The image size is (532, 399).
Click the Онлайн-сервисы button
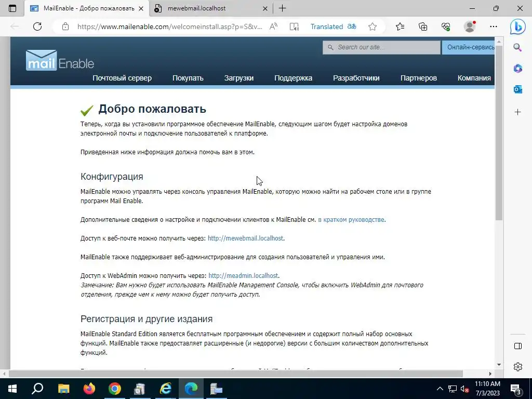pyautogui.click(x=469, y=47)
